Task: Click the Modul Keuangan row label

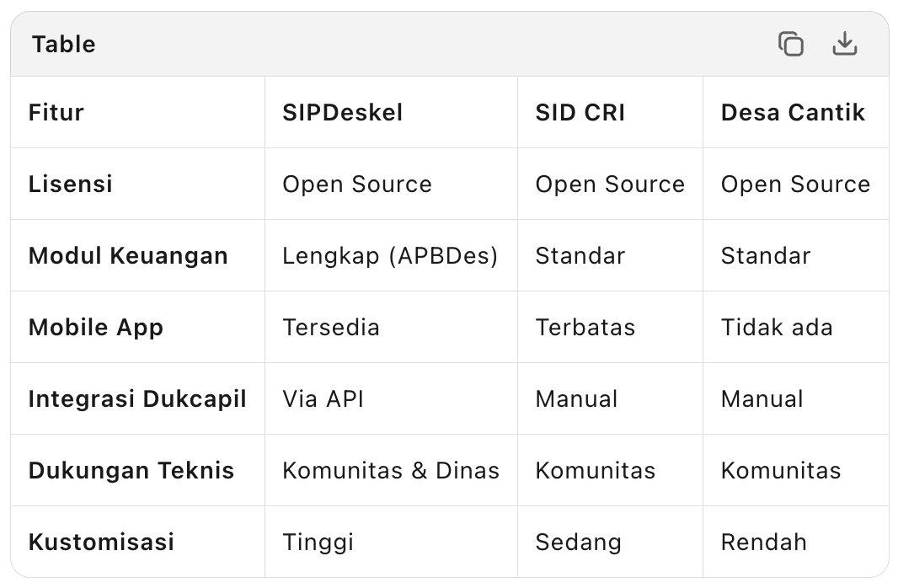Action: click(128, 255)
